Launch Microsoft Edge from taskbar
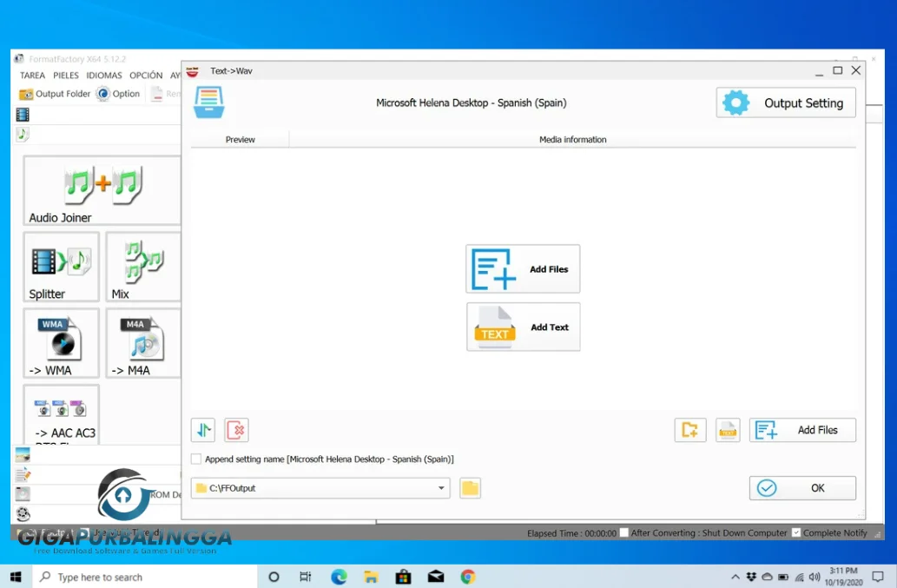Screen dimensions: 897x588 tap(339, 577)
